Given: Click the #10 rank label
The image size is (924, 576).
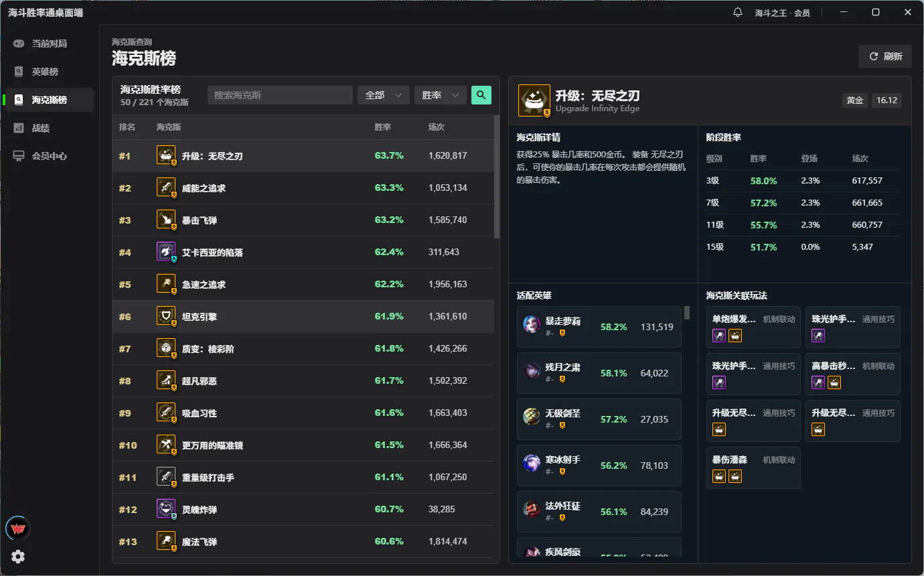Looking at the screenshot, I should (128, 445).
